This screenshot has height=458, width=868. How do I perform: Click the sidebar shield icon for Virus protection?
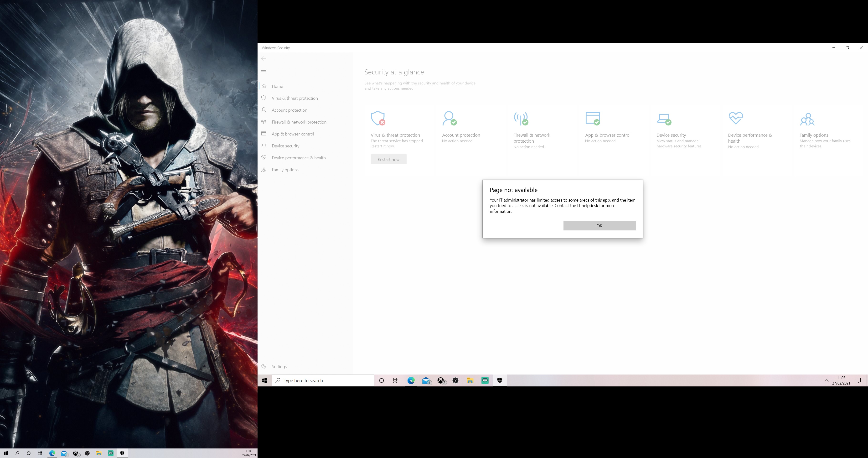264,98
